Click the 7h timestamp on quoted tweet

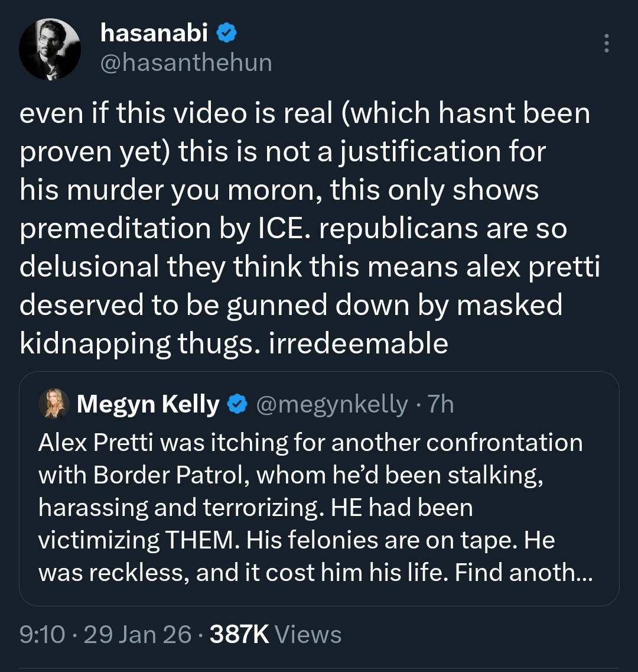(440, 405)
